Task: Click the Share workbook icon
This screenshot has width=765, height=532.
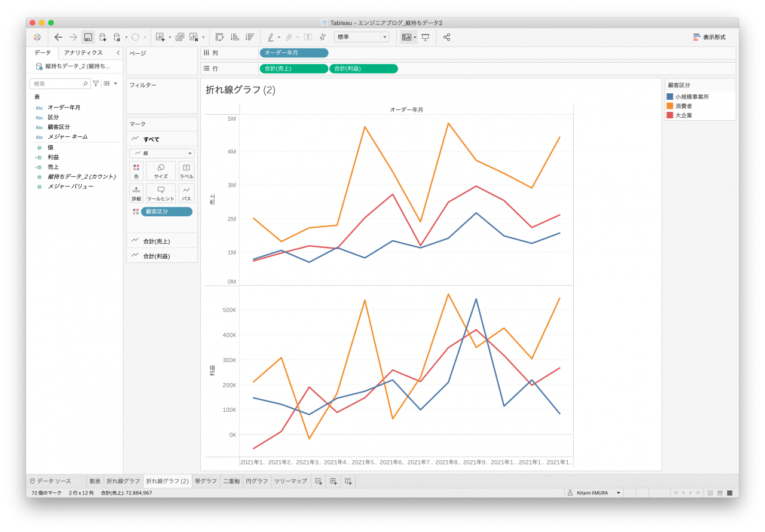Action: (x=446, y=37)
